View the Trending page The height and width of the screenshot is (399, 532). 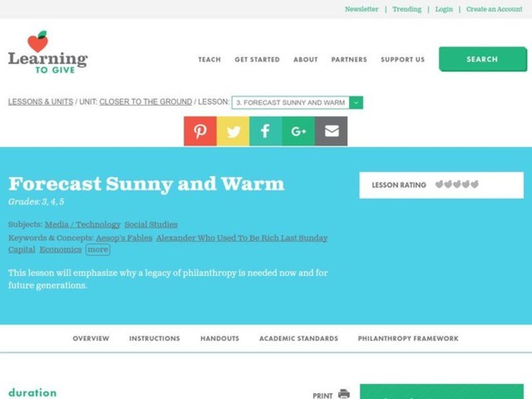(x=408, y=9)
